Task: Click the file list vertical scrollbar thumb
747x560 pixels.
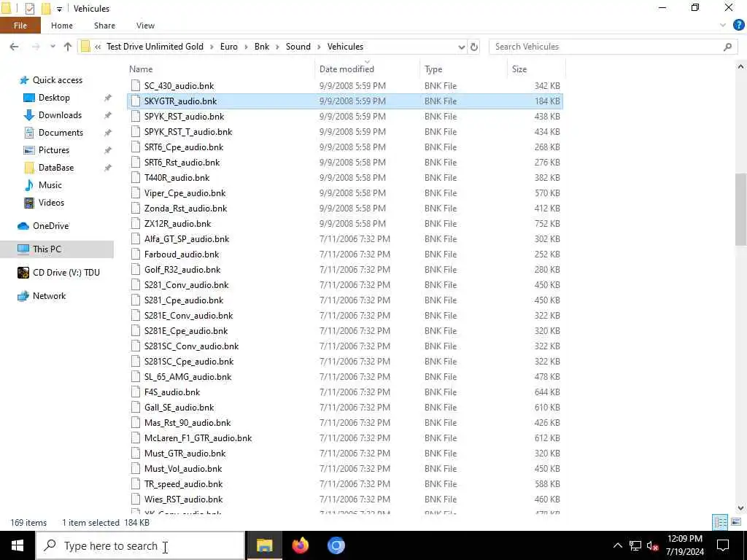Action: [740, 209]
